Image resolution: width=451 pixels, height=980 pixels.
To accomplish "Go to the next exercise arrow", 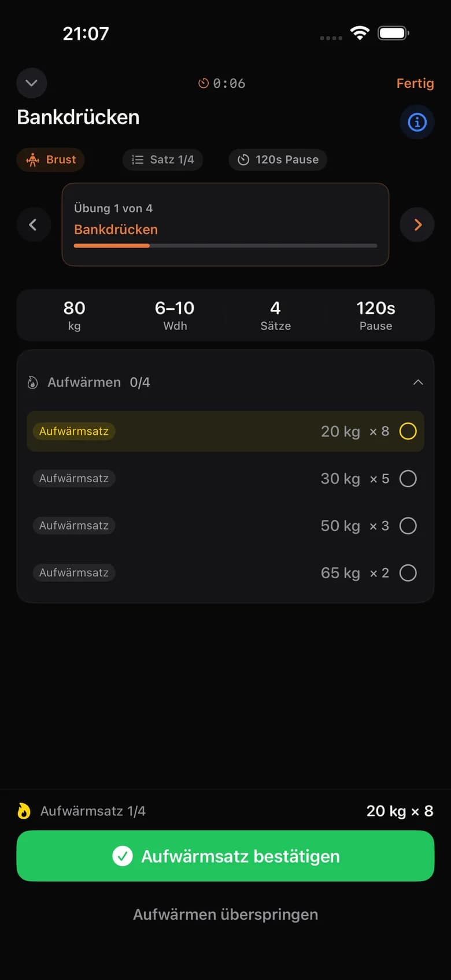I will [x=417, y=224].
